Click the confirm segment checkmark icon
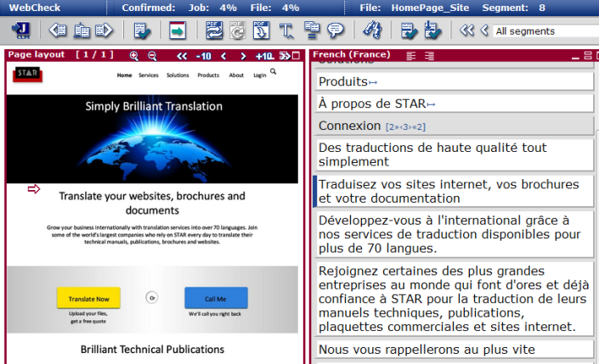Screen dimensions: 599x364 click(409, 31)
